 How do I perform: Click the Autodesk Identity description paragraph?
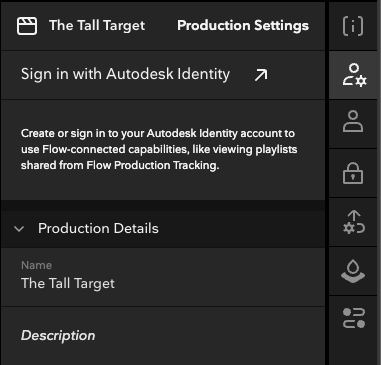(159, 149)
